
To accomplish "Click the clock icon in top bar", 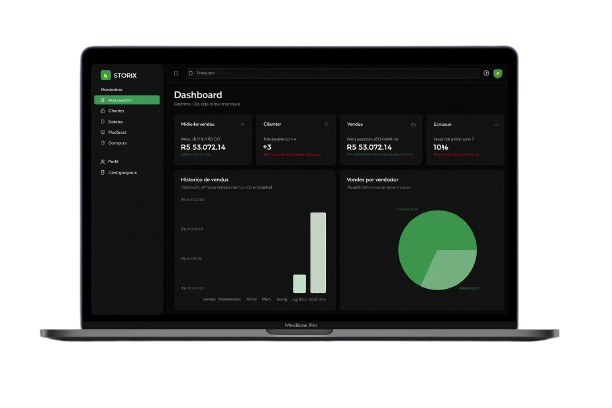I will click(x=486, y=73).
